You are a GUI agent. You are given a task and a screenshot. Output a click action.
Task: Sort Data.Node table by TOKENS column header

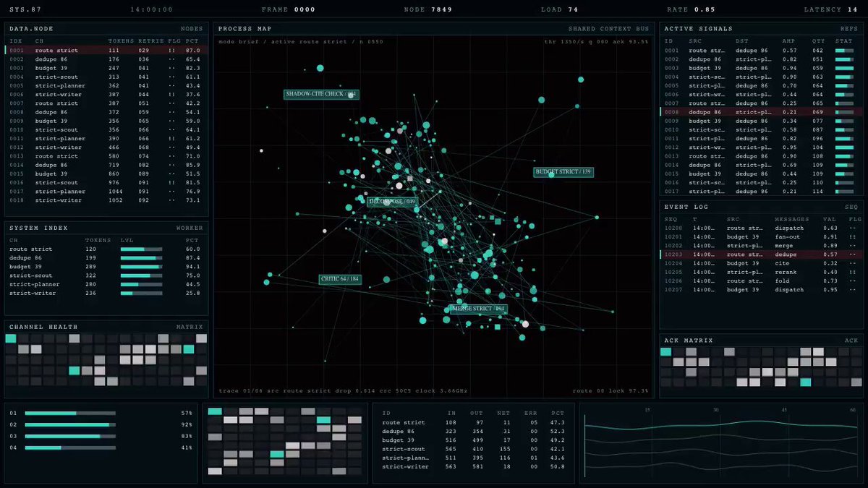121,41
